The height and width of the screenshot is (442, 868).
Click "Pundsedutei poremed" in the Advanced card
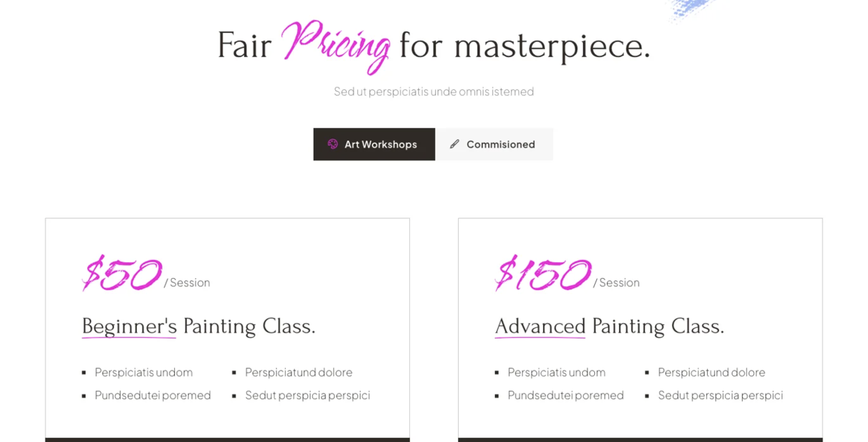click(565, 395)
